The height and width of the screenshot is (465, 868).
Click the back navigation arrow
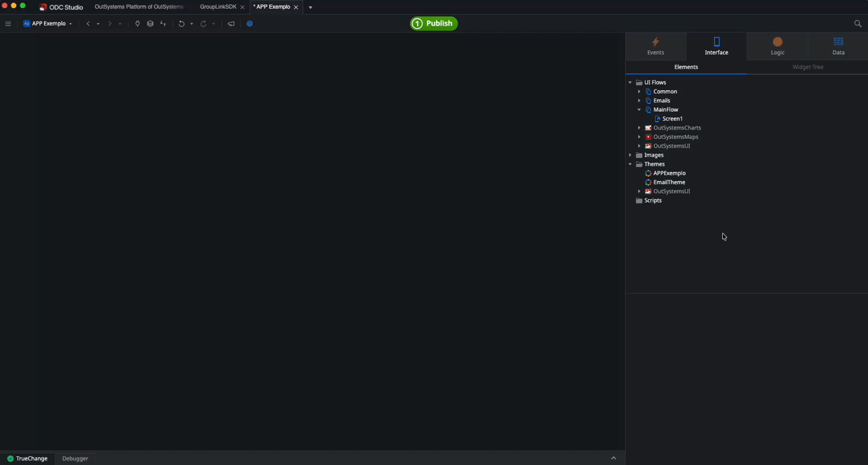tap(88, 24)
